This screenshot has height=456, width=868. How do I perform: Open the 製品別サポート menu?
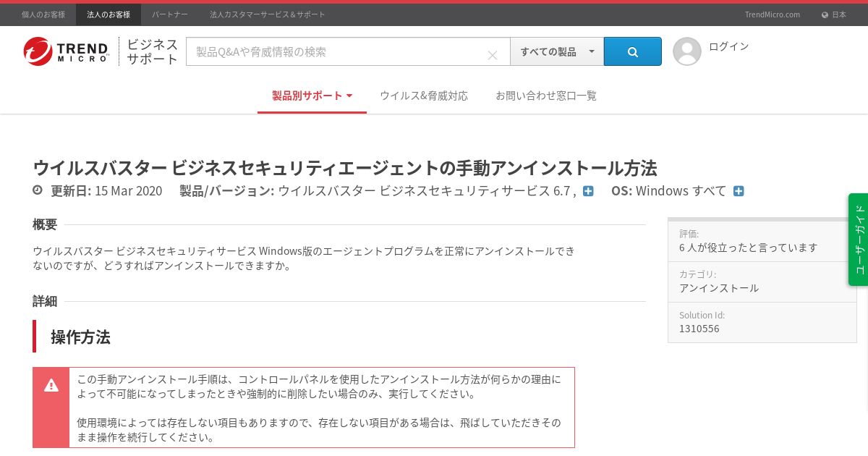tap(312, 96)
